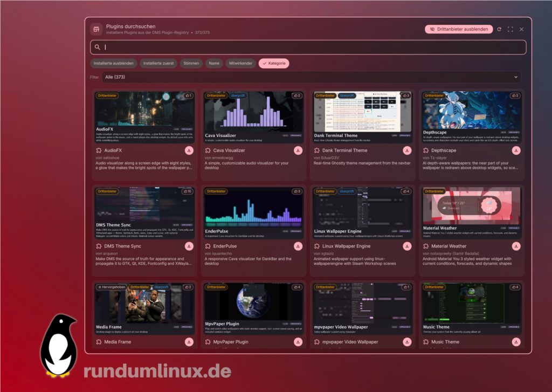
Task: Click the author text 'von Tz-slayer'
Action: tap(434, 158)
